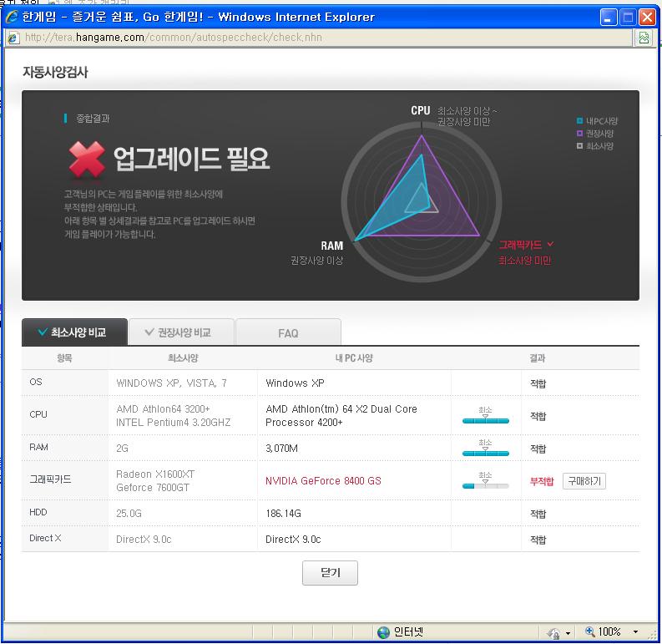Click the red 최소사양 미만 text on chart

(x=525, y=261)
